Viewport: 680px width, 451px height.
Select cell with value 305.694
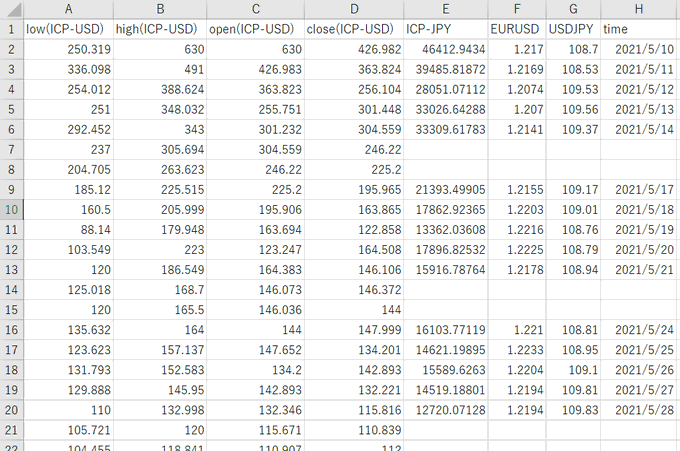click(160, 150)
